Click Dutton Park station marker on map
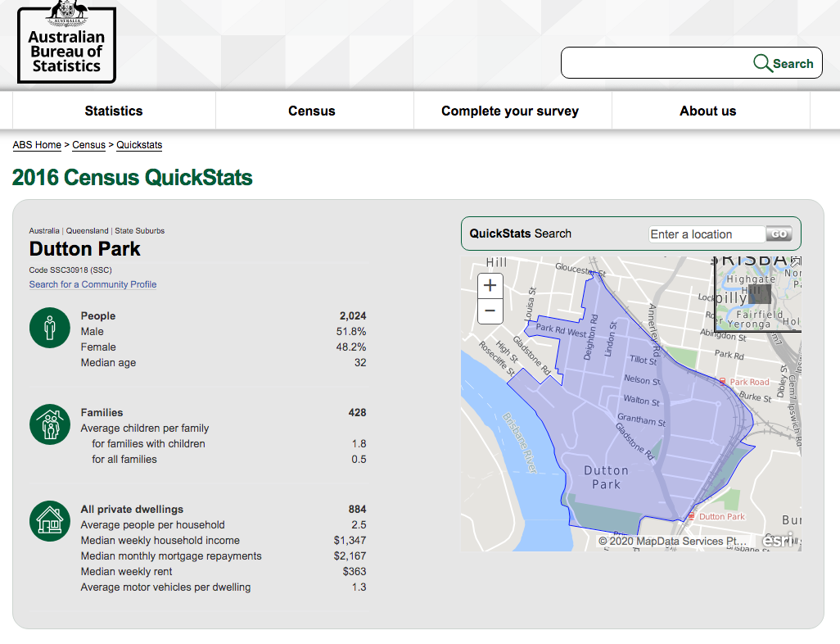This screenshot has height=644, width=840. [x=691, y=516]
